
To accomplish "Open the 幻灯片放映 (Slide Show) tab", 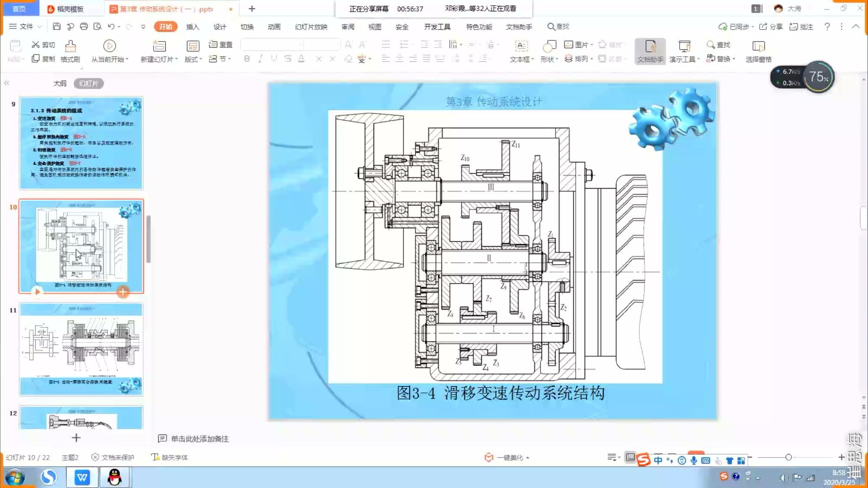I will [x=311, y=26].
